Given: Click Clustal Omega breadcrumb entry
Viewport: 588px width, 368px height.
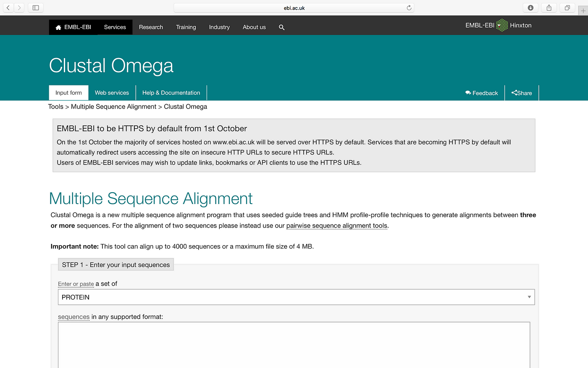Looking at the screenshot, I should click(x=185, y=106).
